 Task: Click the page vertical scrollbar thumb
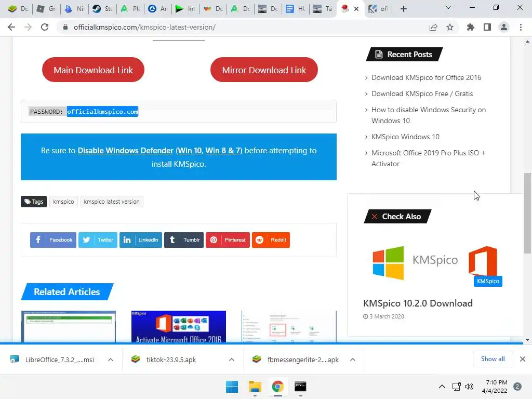click(x=527, y=213)
